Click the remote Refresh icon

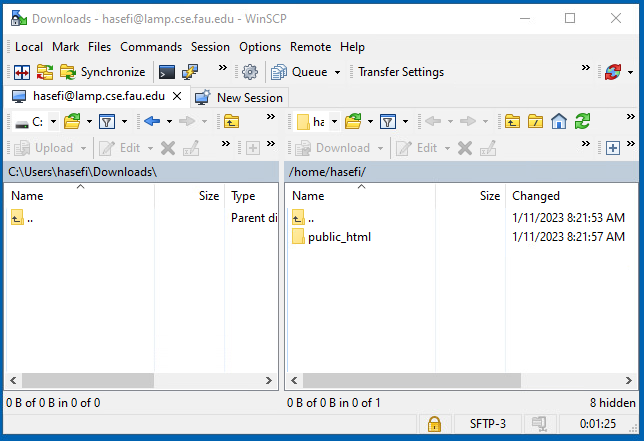click(x=582, y=121)
